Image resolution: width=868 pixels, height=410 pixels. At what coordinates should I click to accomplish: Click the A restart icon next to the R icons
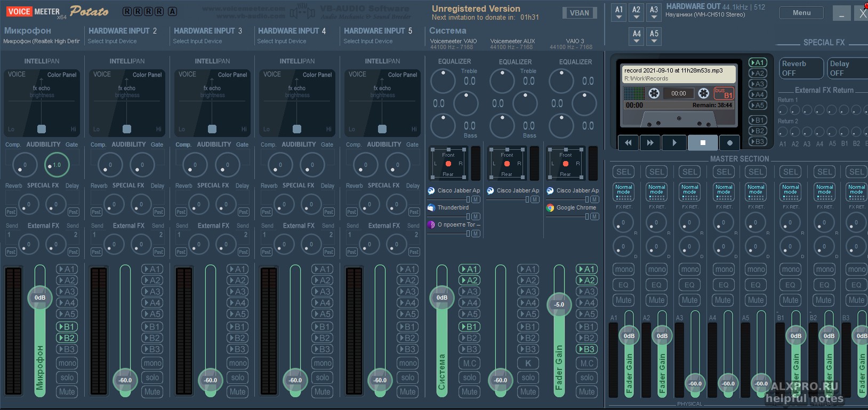[x=172, y=11]
